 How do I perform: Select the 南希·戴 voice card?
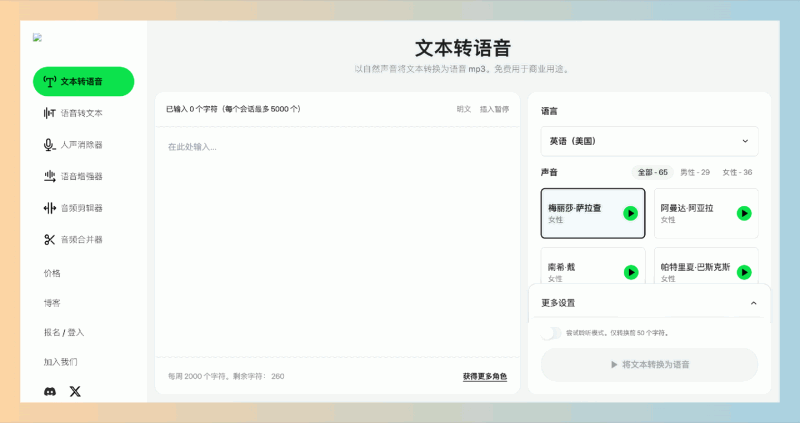pos(593,266)
